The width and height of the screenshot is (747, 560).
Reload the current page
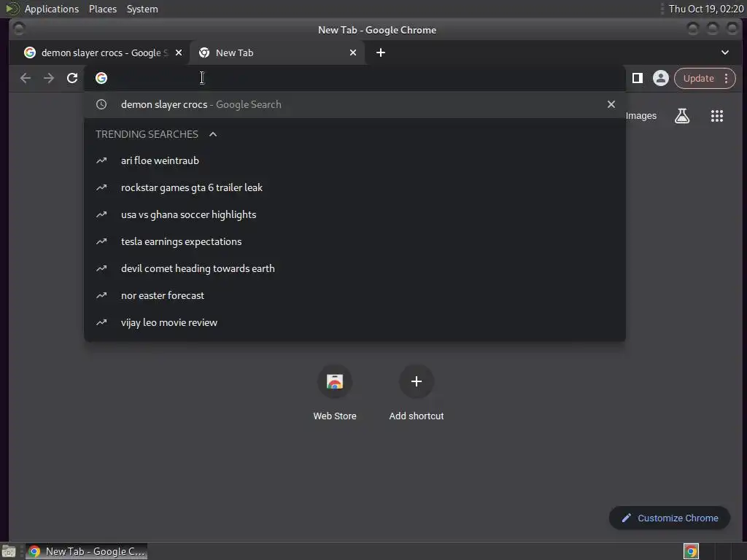point(72,78)
